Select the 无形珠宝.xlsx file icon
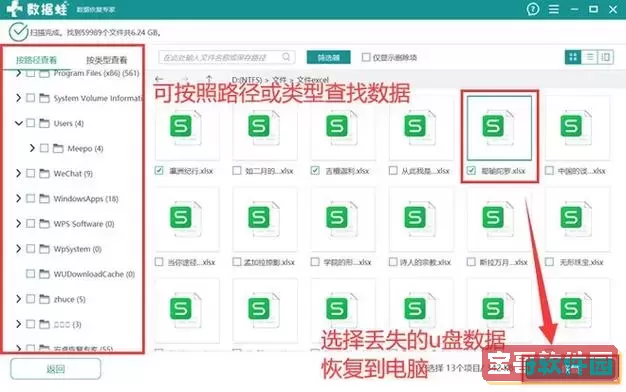The width and height of the screenshot is (626, 392). click(575, 218)
